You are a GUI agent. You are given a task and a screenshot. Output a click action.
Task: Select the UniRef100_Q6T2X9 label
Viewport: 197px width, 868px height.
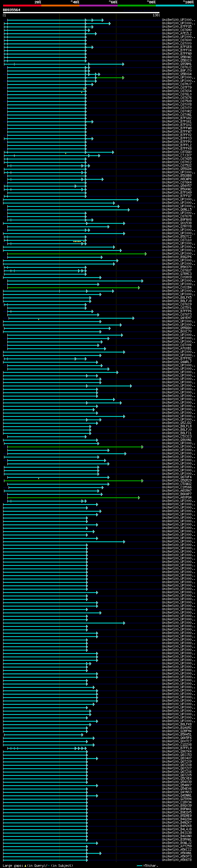(x=177, y=761)
